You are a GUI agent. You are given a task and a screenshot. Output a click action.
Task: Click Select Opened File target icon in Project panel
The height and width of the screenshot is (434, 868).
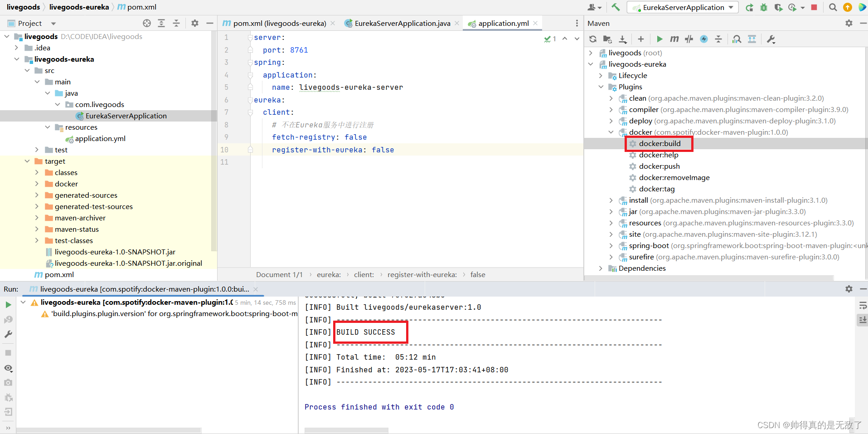pyautogui.click(x=147, y=23)
